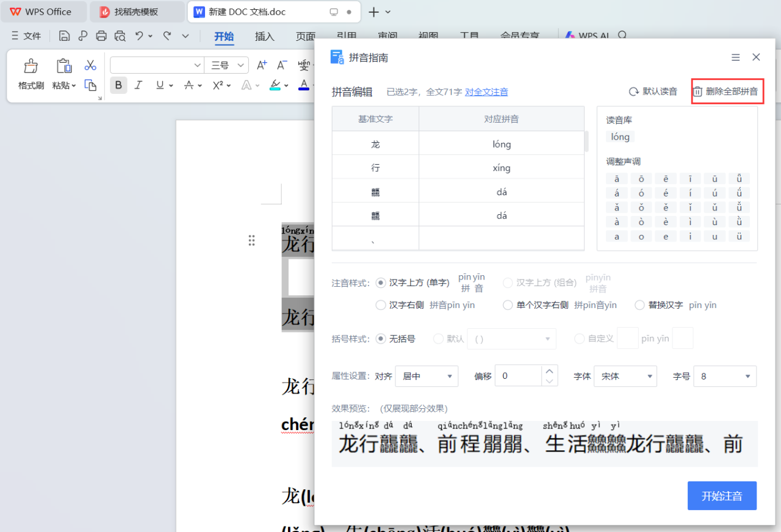Click the Cut scissors icon
This screenshot has height=532, width=781.
90,65
